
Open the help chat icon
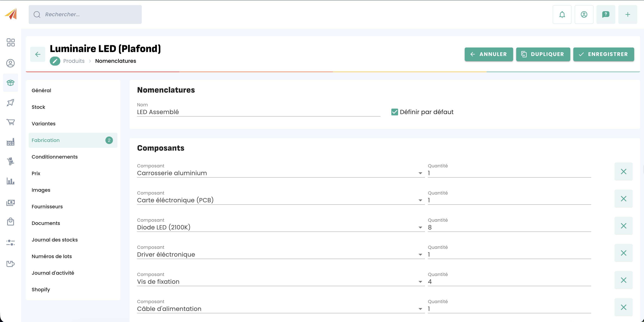click(x=606, y=15)
